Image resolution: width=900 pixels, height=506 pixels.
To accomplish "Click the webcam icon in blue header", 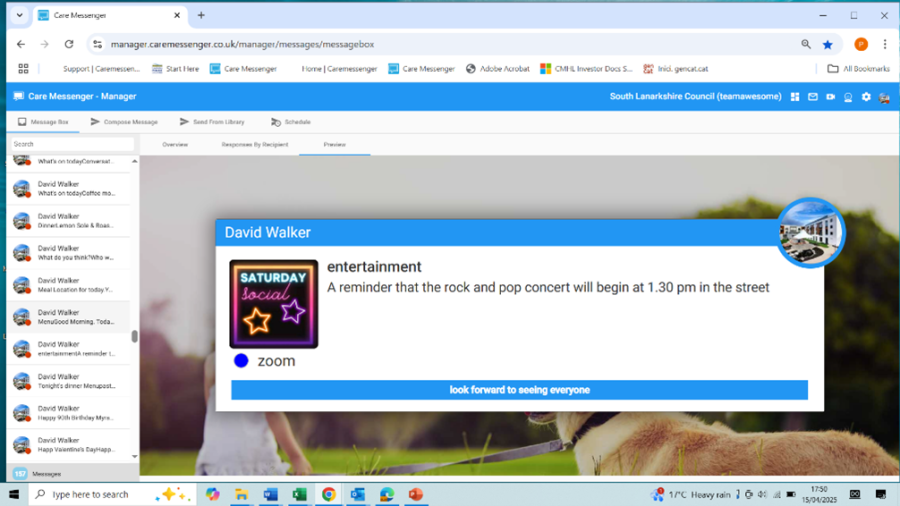I will pos(848,97).
